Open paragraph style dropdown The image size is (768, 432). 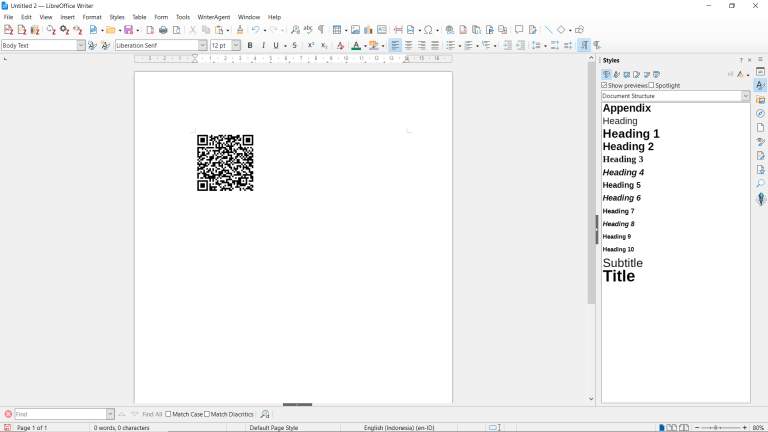pyautogui.click(x=81, y=45)
